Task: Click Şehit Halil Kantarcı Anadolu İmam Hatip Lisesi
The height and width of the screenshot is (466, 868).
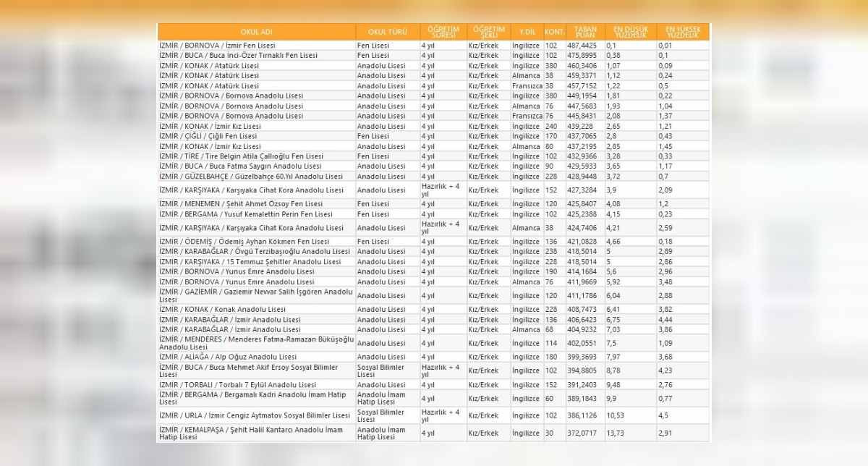Action: point(251,433)
